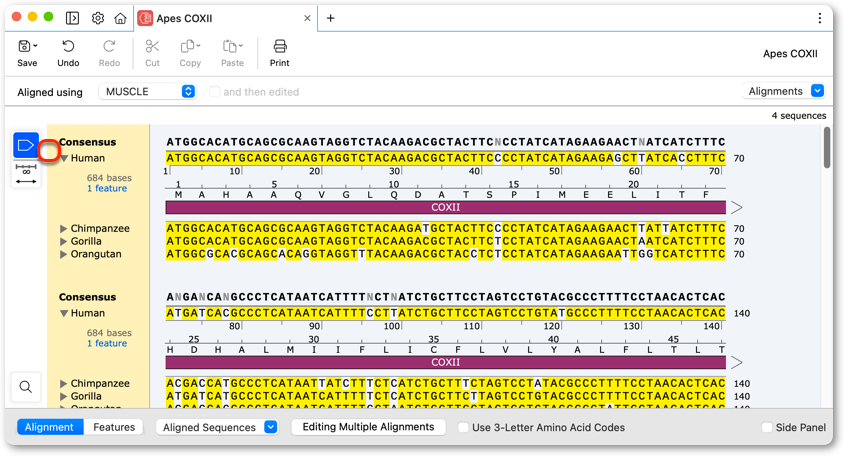Open '1 feature' link under first Human
The width and height of the screenshot is (844, 456).
pyautogui.click(x=107, y=188)
